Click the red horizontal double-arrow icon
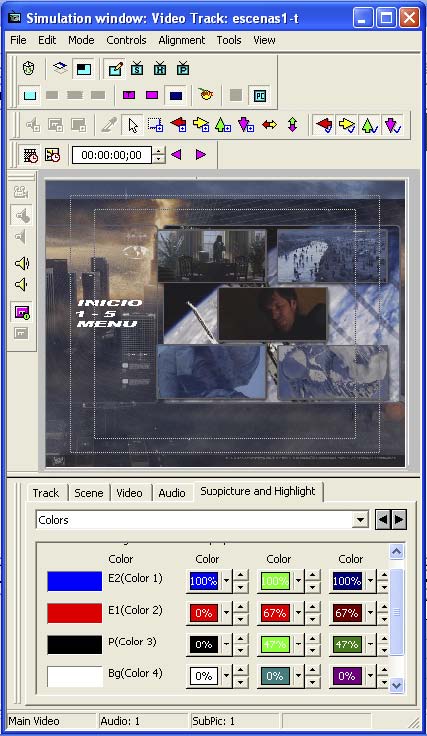 (x=269, y=125)
